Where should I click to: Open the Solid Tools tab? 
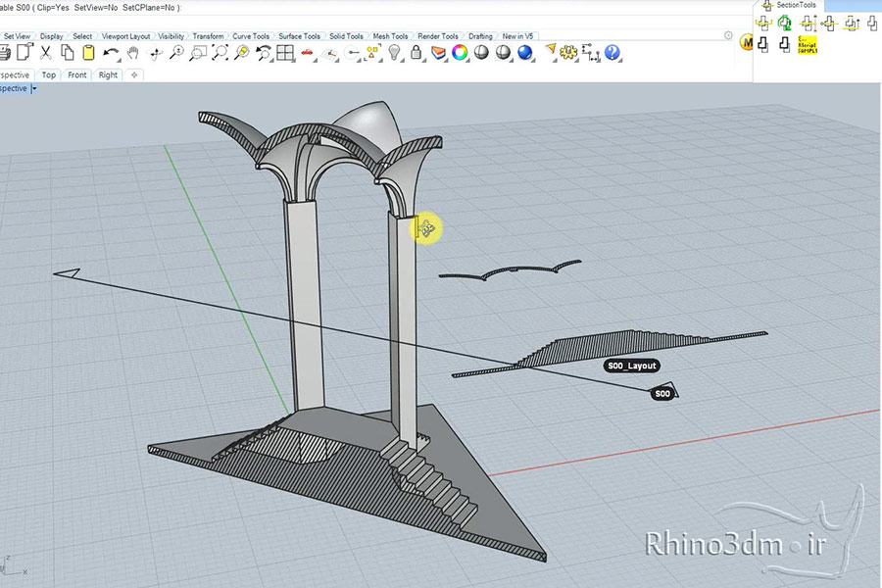(346, 36)
